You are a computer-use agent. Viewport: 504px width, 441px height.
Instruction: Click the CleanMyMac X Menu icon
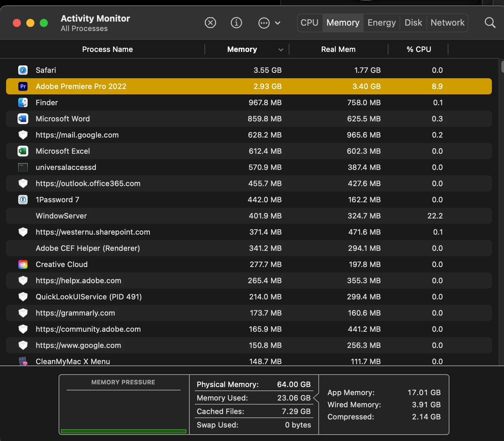(x=23, y=361)
